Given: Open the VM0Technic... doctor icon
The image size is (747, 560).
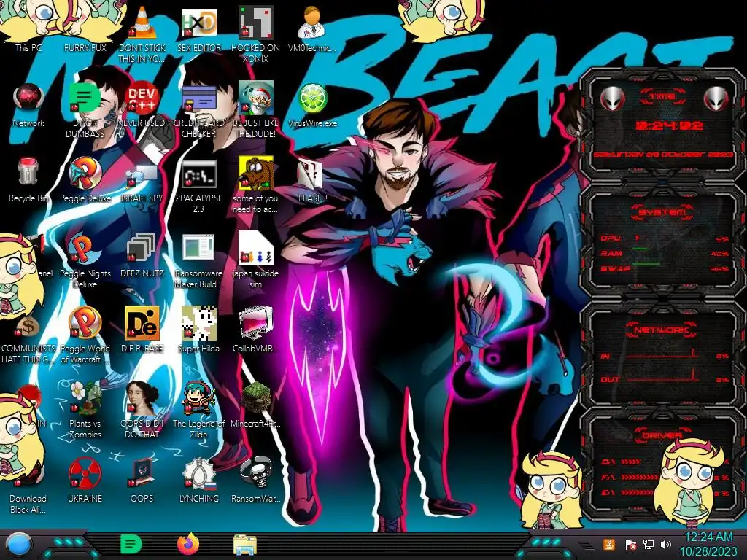Looking at the screenshot, I should coord(312,28).
